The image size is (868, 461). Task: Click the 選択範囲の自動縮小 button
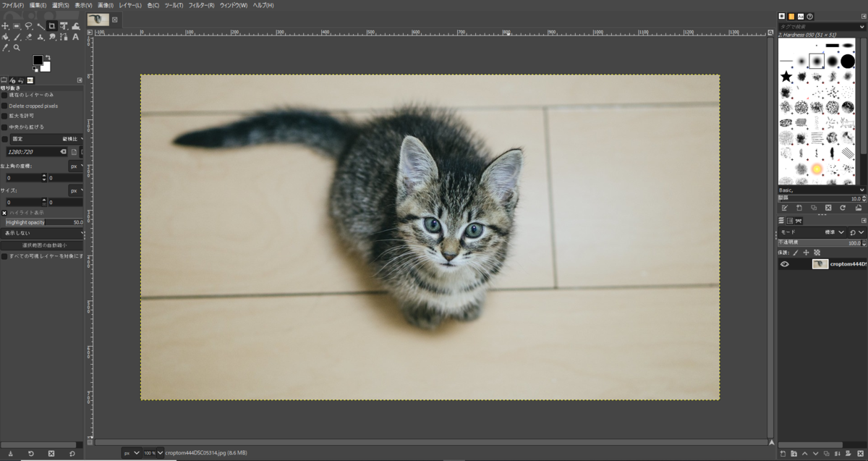[42, 245]
